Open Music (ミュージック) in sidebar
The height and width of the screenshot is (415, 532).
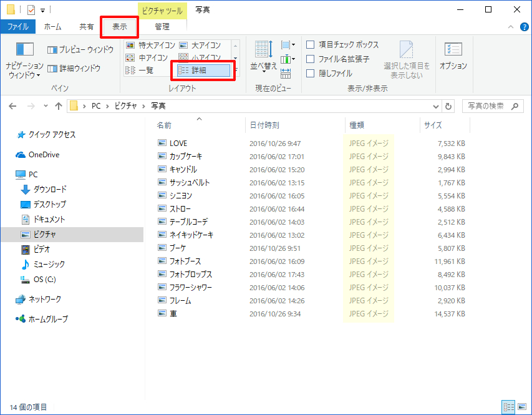click(x=43, y=264)
